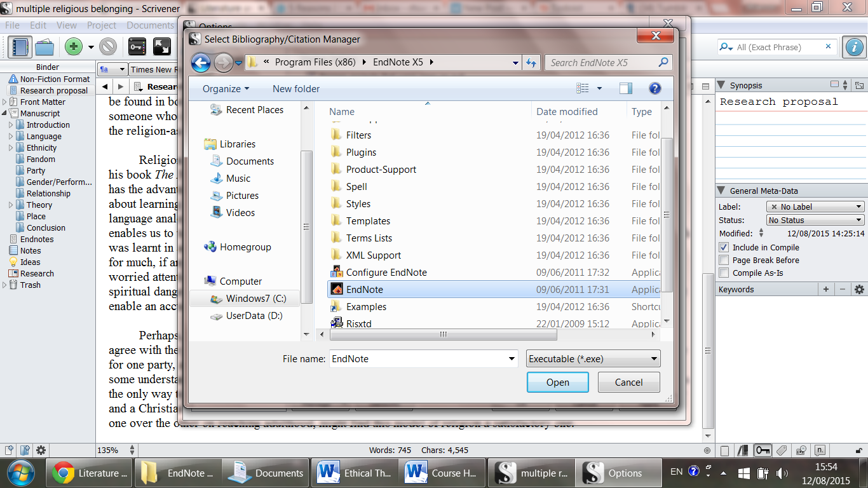Viewport: 868px width, 488px height.
Task: Select the Styles folder in the file list
Action: point(494,203)
